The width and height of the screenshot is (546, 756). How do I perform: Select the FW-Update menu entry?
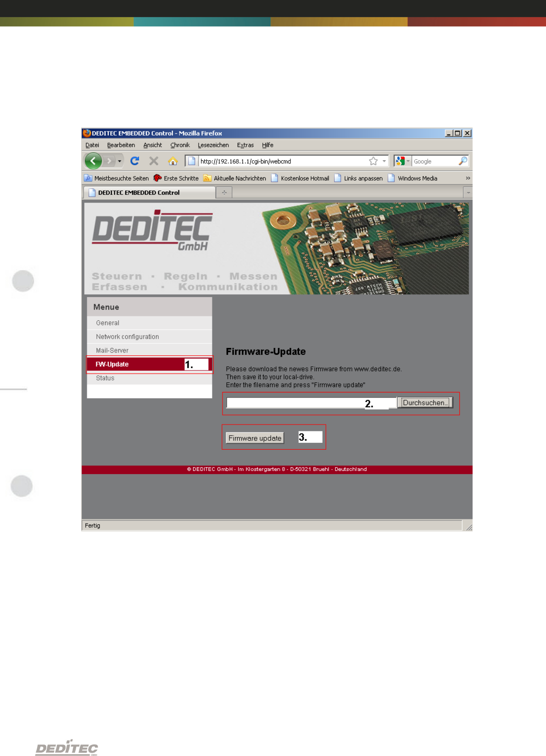tap(150, 364)
